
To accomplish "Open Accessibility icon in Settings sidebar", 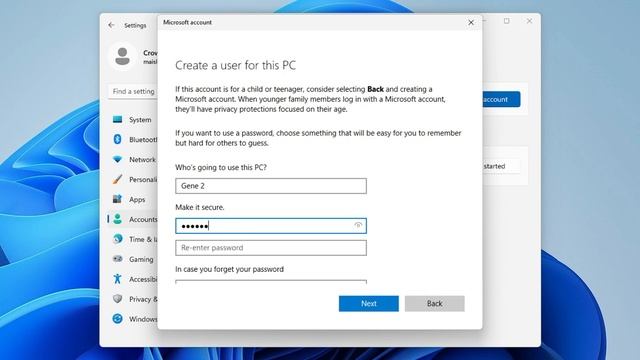I will (x=118, y=279).
